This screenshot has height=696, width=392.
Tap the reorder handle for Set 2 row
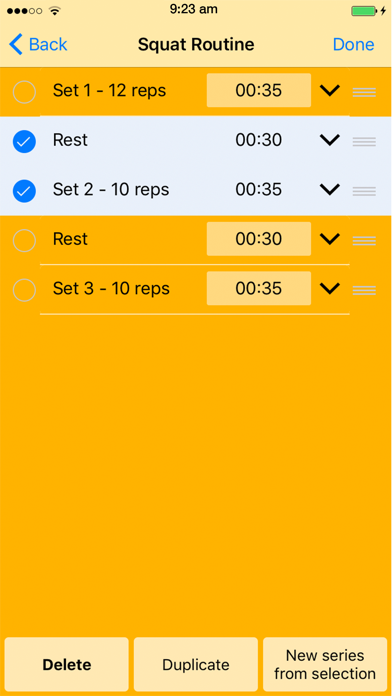click(364, 191)
